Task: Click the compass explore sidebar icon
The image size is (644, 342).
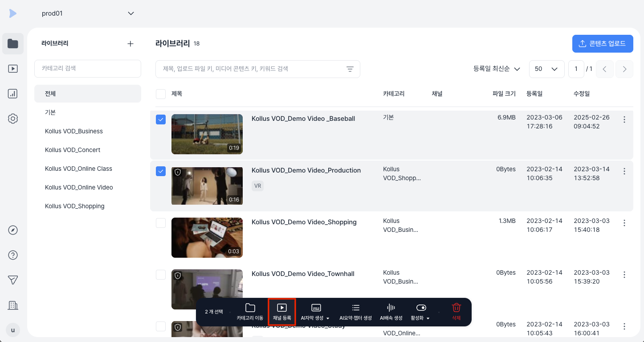Action: click(13, 230)
